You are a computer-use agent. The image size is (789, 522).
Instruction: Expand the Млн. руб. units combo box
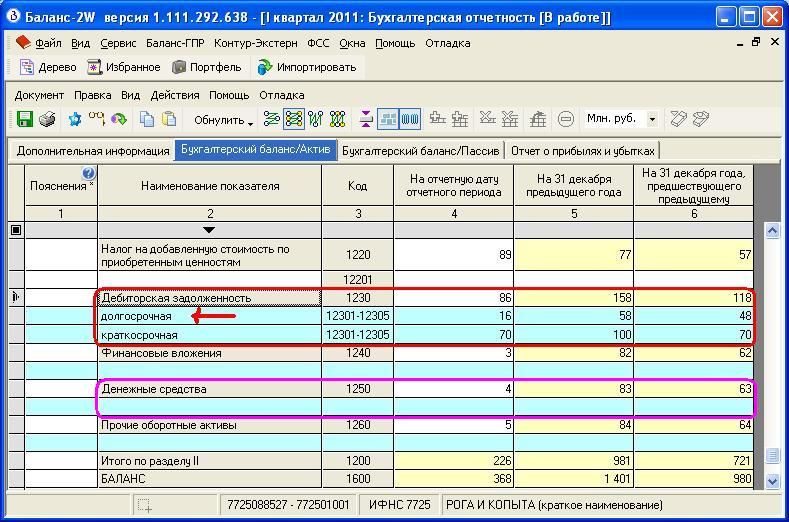pyautogui.click(x=652, y=119)
